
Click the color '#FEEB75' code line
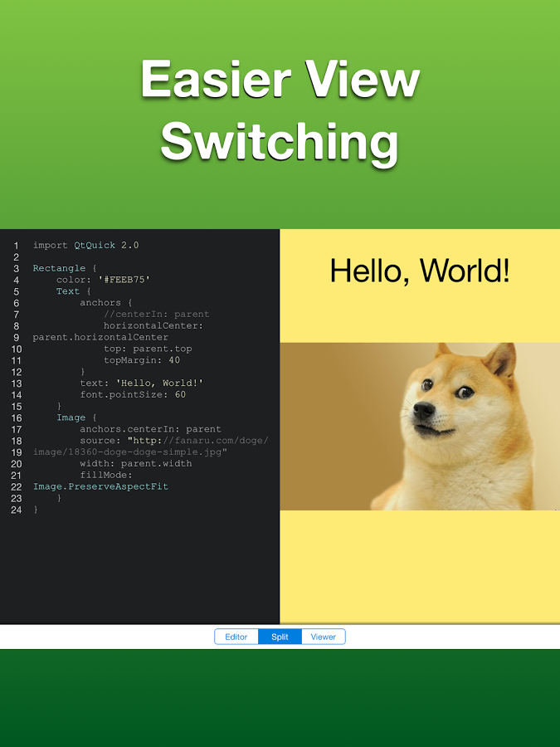[104, 280]
